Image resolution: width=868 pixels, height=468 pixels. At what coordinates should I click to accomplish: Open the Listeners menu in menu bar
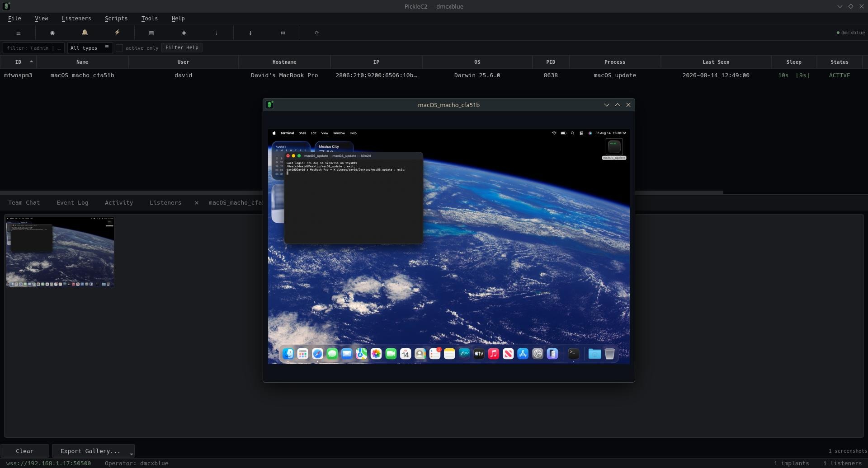(x=76, y=19)
